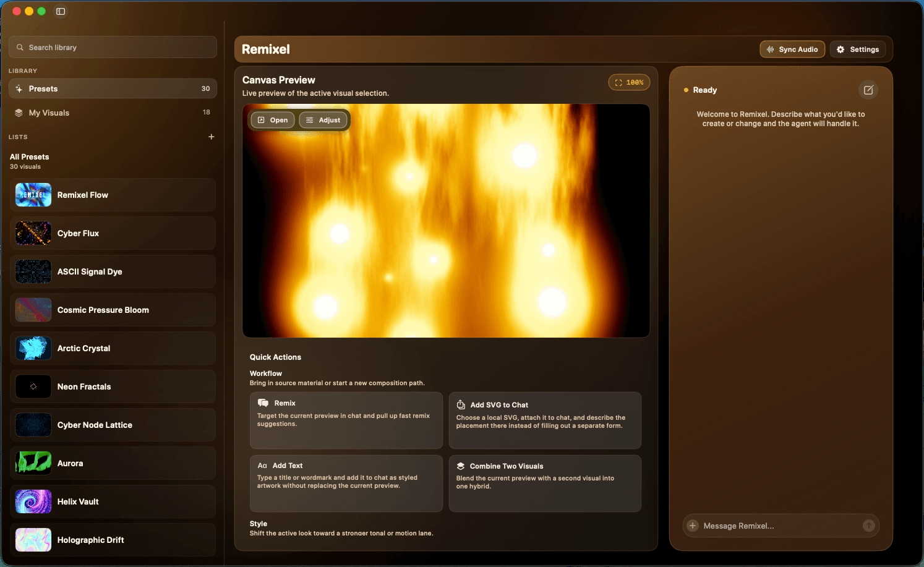Click the 'Arctic Crystal' preset name

pos(83,348)
